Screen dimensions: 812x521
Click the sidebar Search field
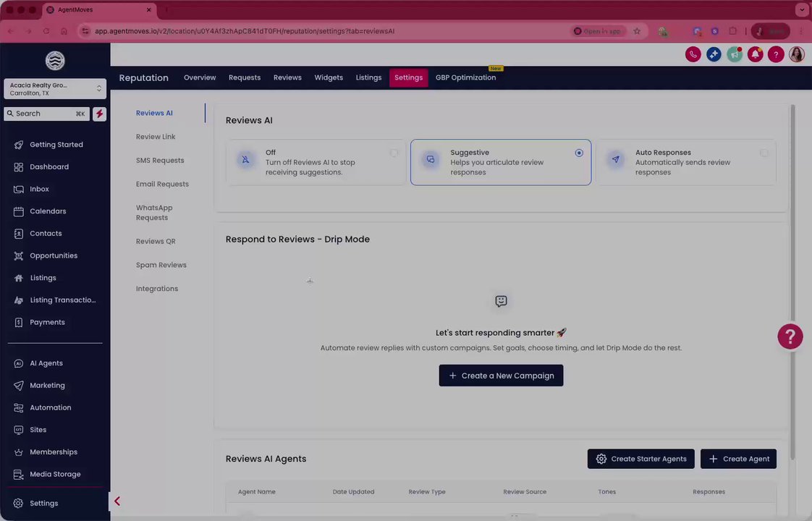(46, 114)
